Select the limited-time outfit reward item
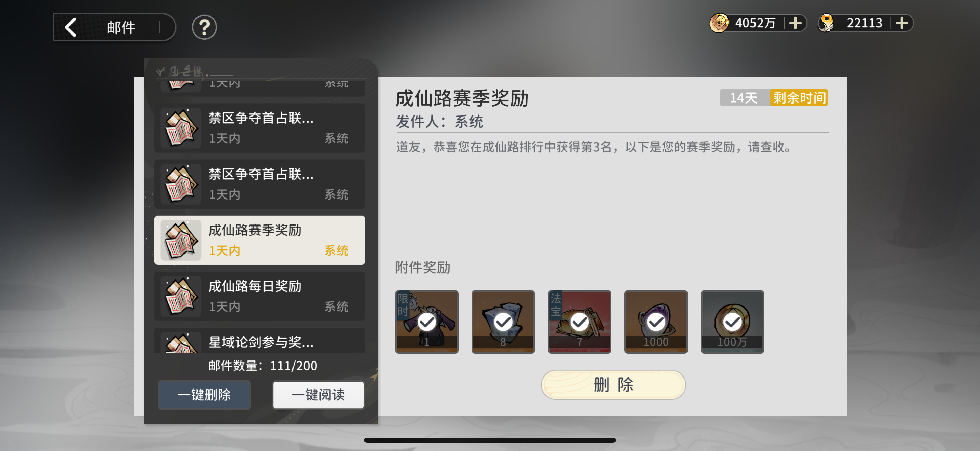980x451 pixels. pyautogui.click(x=426, y=322)
